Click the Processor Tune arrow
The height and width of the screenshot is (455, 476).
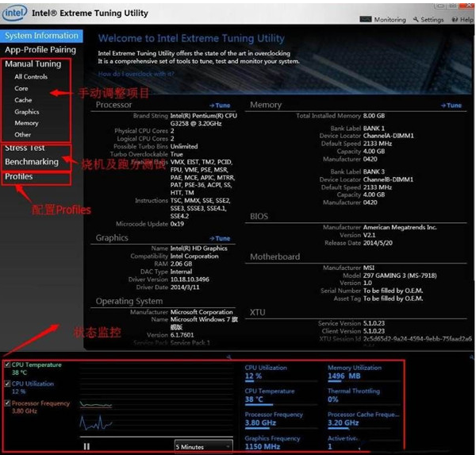(x=220, y=105)
